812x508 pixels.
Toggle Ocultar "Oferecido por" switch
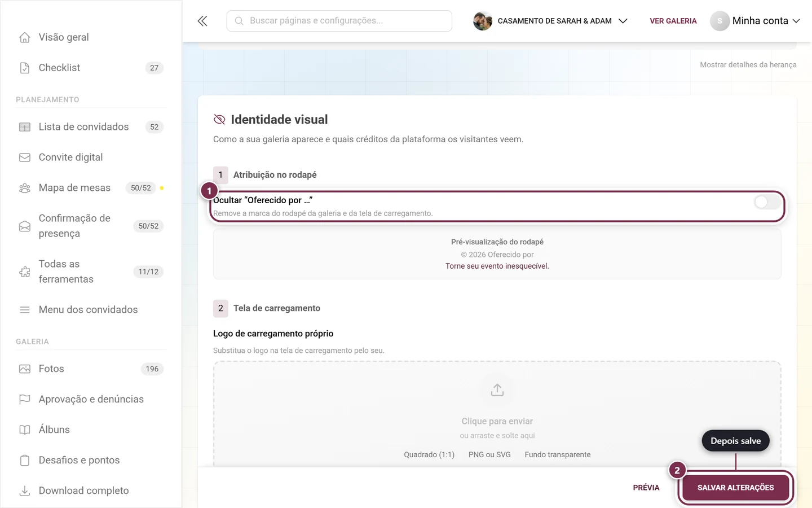(x=767, y=202)
